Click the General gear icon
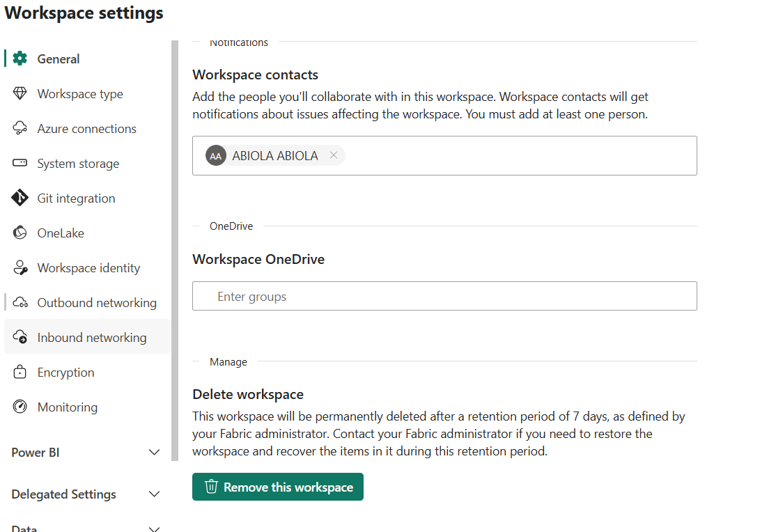The image size is (776, 532). [20, 59]
